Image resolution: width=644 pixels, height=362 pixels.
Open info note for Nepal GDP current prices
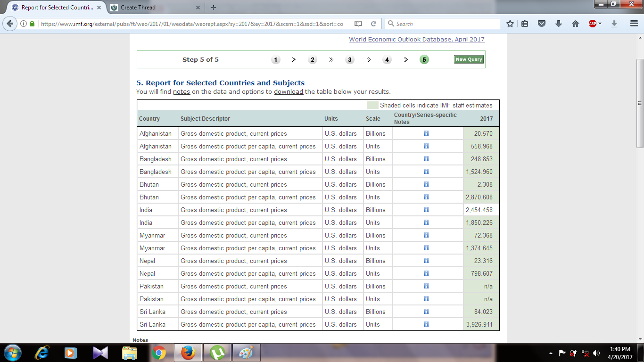(426, 261)
